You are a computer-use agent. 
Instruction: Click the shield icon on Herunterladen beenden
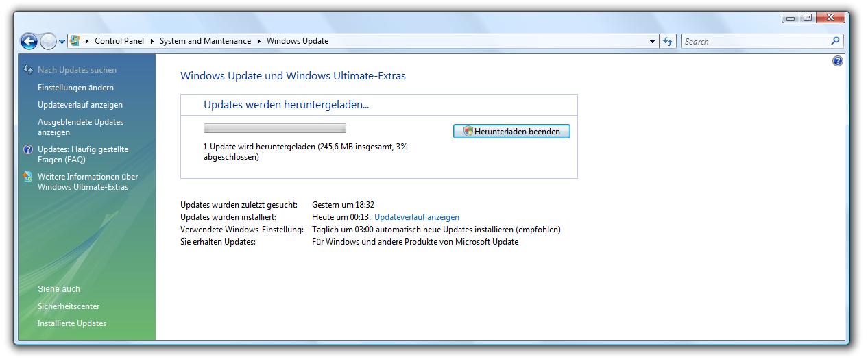[468, 132]
